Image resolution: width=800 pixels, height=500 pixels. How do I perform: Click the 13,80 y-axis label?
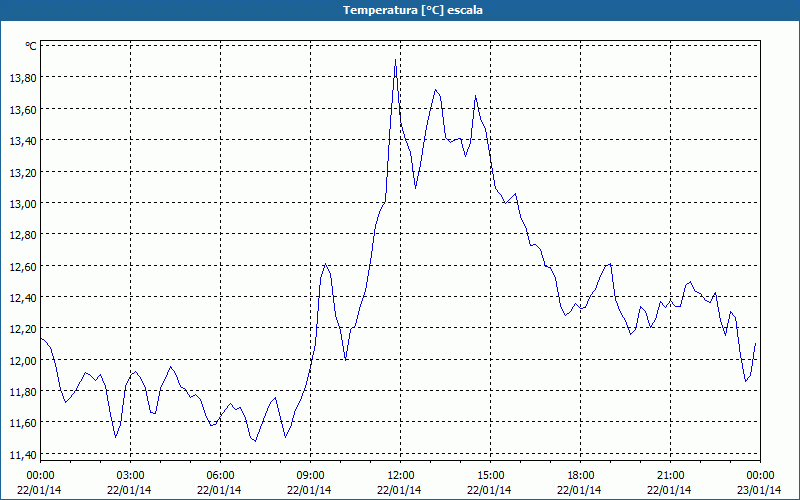(22, 78)
